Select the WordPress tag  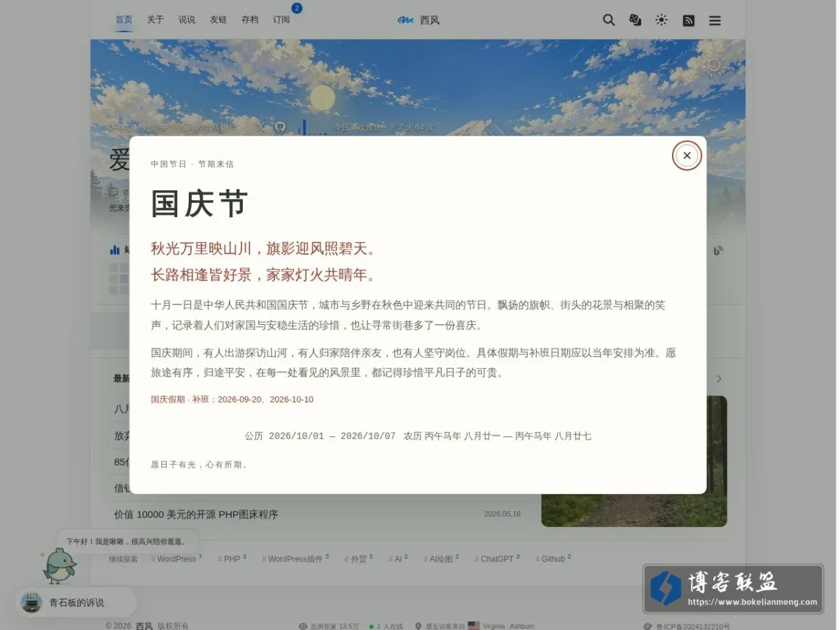[176, 559]
